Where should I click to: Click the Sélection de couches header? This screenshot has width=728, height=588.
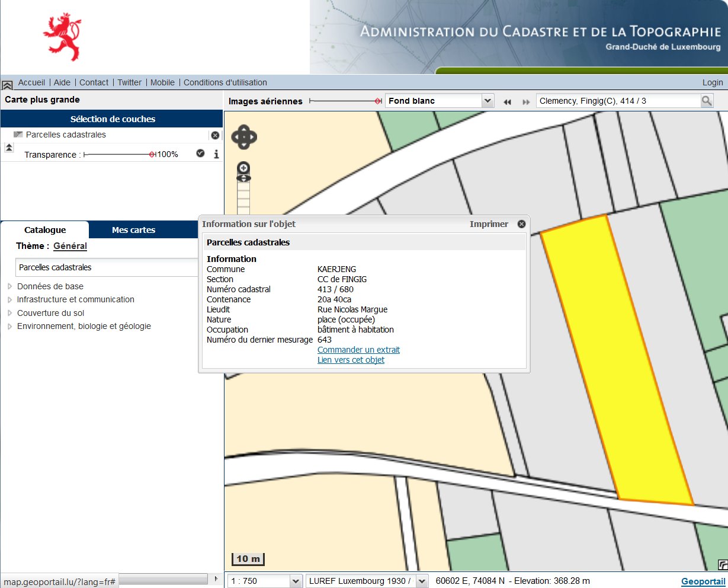(x=113, y=119)
